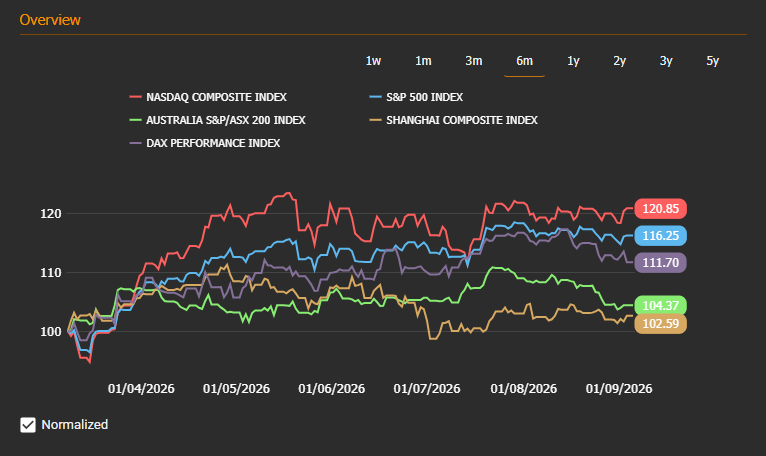Select the 1m time range tab

pyautogui.click(x=423, y=61)
